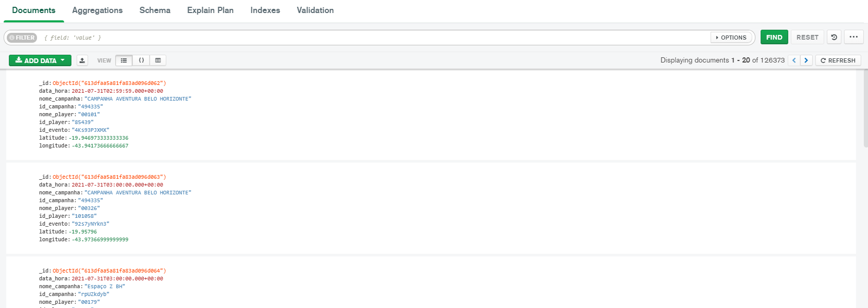Viewport: 868px width, 308px height.
Task: Click the RESET query button
Action: tap(807, 38)
